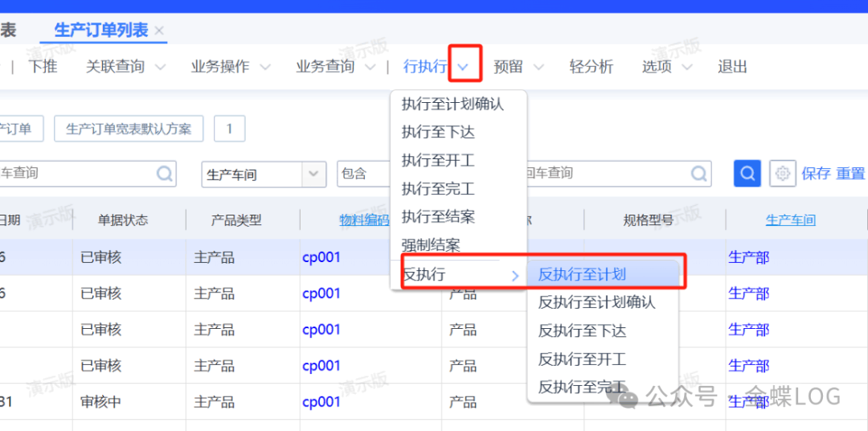The width and height of the screenshot is (868, 431).
Task: Click the 保存 link
Action: pos(815,174)
